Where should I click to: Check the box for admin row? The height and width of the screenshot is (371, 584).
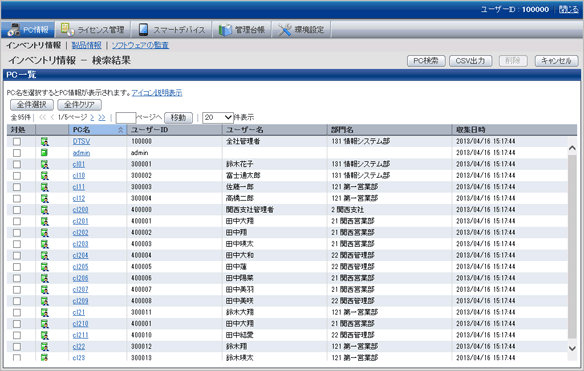[x=17, y=153]
